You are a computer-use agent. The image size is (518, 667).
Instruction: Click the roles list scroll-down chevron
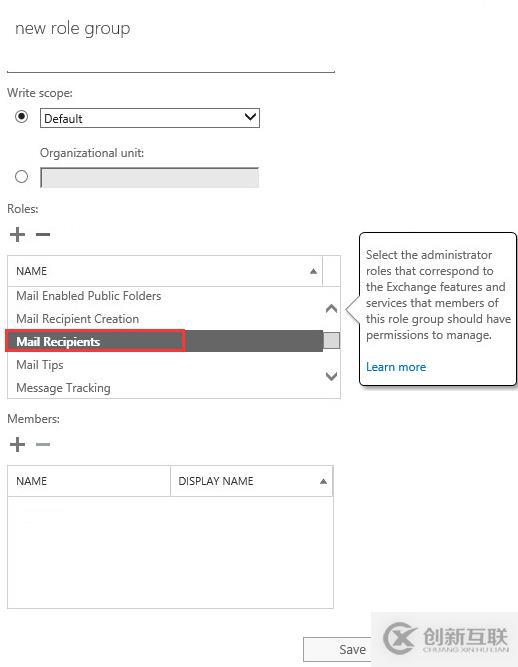pyautogui.click(x=331, y=376)
